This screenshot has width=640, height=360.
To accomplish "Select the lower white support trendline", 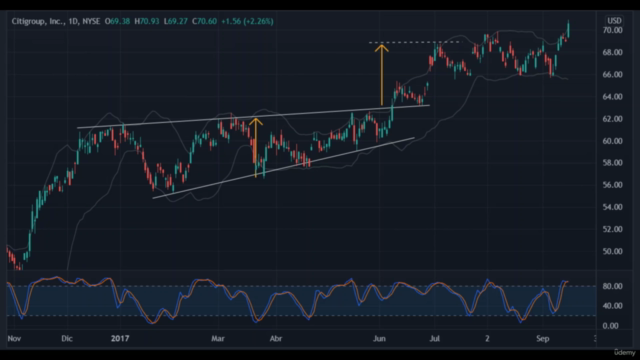I will click(x=283, y=168).
